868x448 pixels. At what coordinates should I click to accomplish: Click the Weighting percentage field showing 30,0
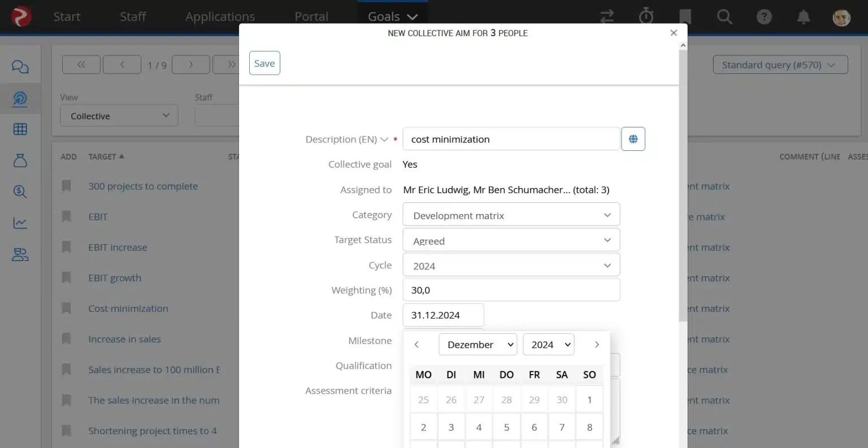point(511,289)
